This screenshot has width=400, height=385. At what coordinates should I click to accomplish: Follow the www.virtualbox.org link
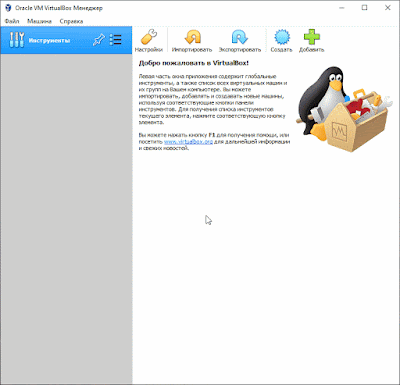pyautogui.click(x=188, y=142)
